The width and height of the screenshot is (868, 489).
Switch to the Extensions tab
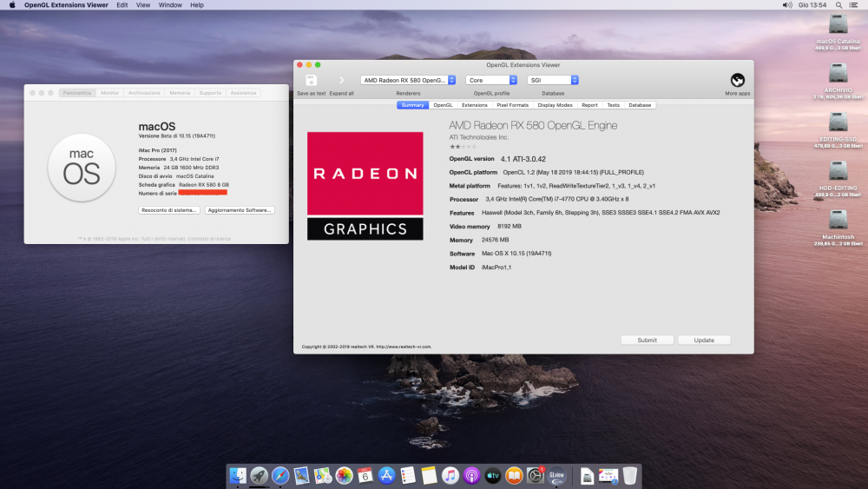475,105
